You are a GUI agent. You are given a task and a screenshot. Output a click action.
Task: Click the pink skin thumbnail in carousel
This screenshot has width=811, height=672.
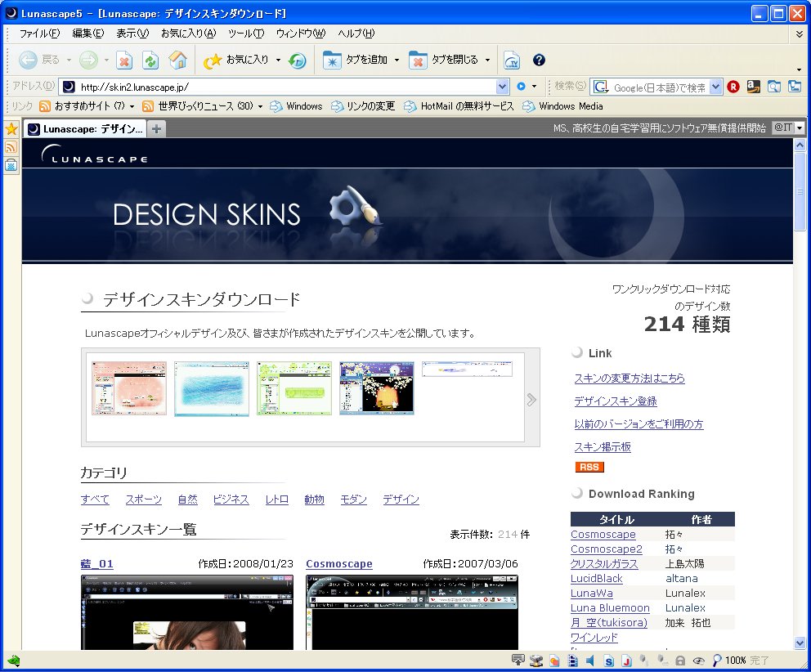[x=129, y=388]
